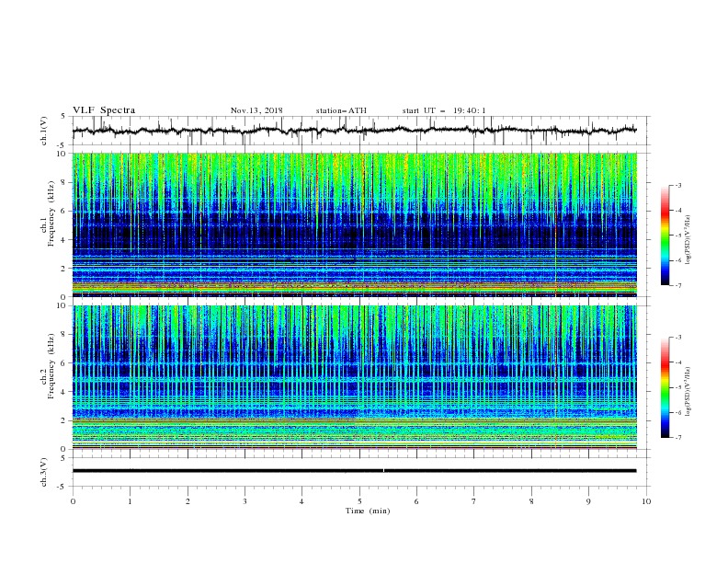This screenshot has height=563, width=728.
Task: Click the ch.3(V) axis label
Action: pyautogui.click(x=44, y=472)
